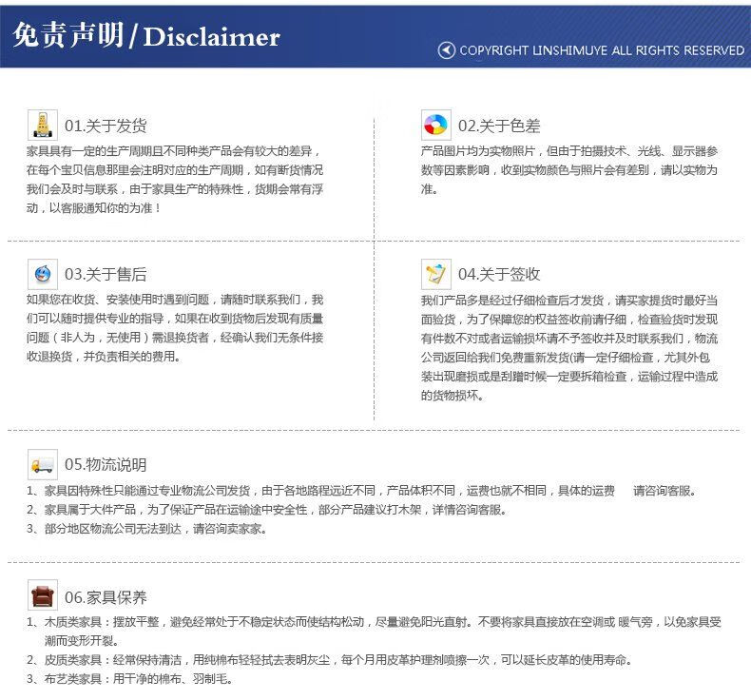The height and width of the screenshot is (700, 751).
Task: Open the 03.关于售后 section title
Action: 106,275
